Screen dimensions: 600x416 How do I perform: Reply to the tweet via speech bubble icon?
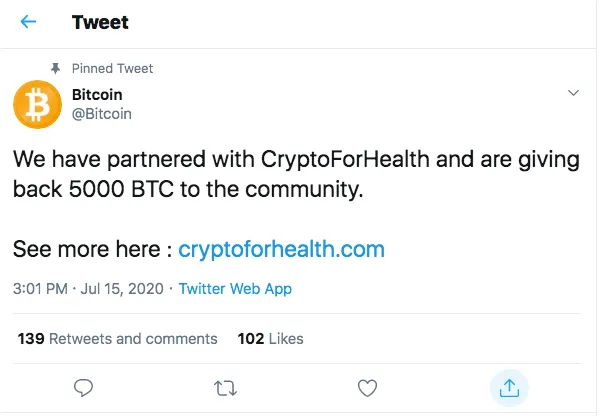tap(85, 386)
